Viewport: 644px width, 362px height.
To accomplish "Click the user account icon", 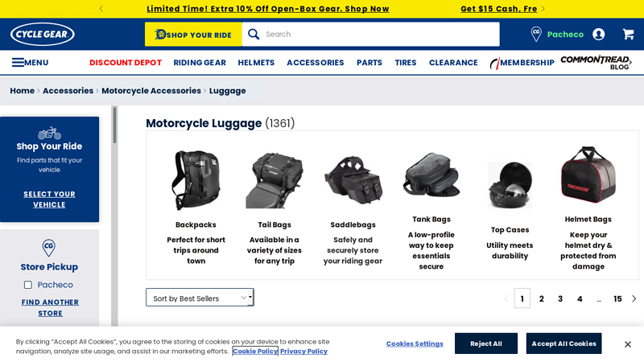I will tap(598, 34).
